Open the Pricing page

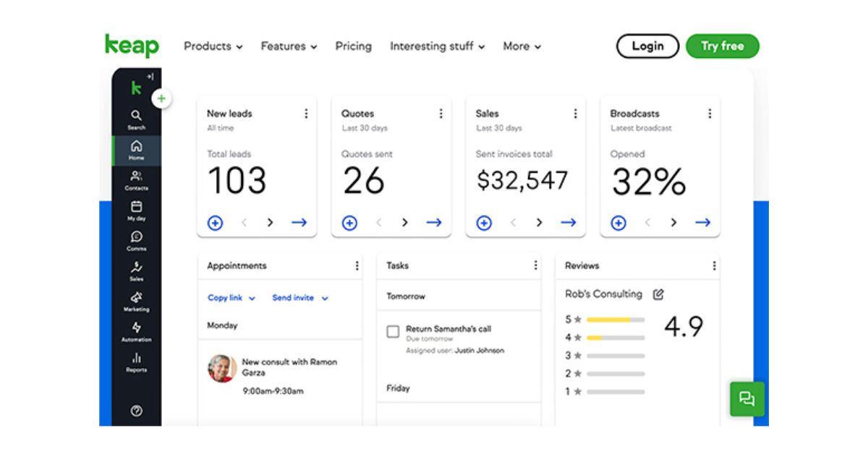click(x=353, y=46)
